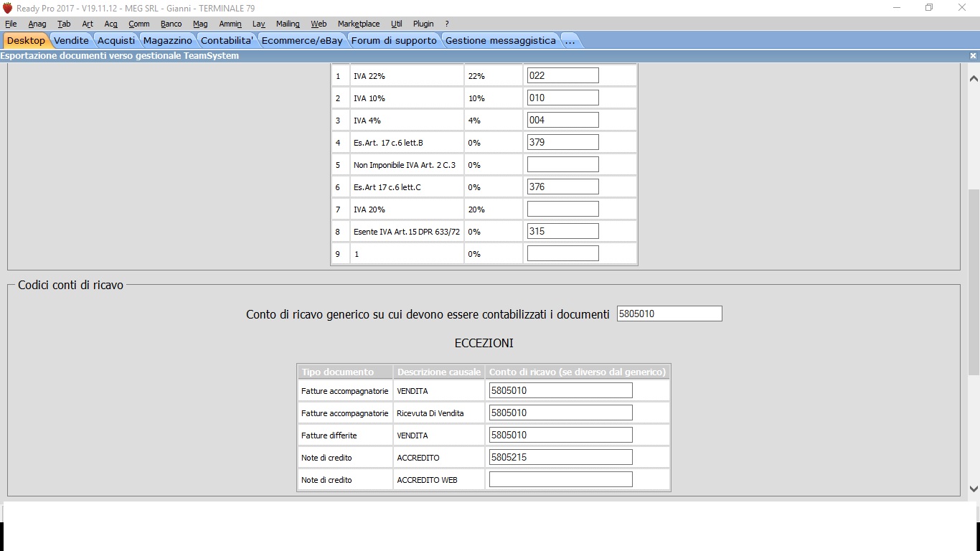Viewport: 980px width, 551px height.
Task: Open the Tab menu
Action: point(64,24)
